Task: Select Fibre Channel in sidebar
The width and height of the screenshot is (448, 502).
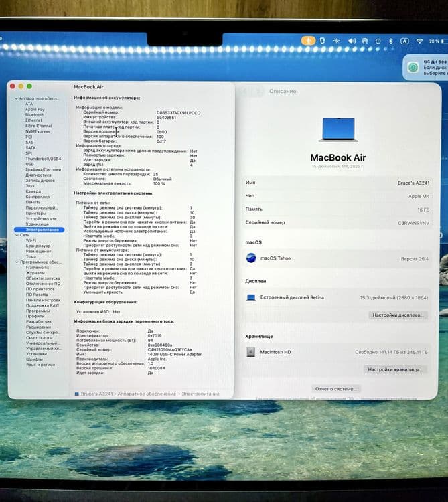Action: pos(38,126)
